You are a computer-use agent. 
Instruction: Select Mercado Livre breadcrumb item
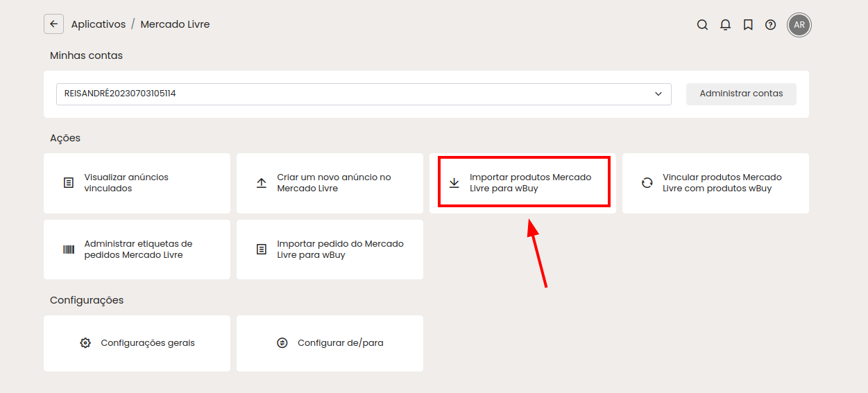(x=175, y=24)
